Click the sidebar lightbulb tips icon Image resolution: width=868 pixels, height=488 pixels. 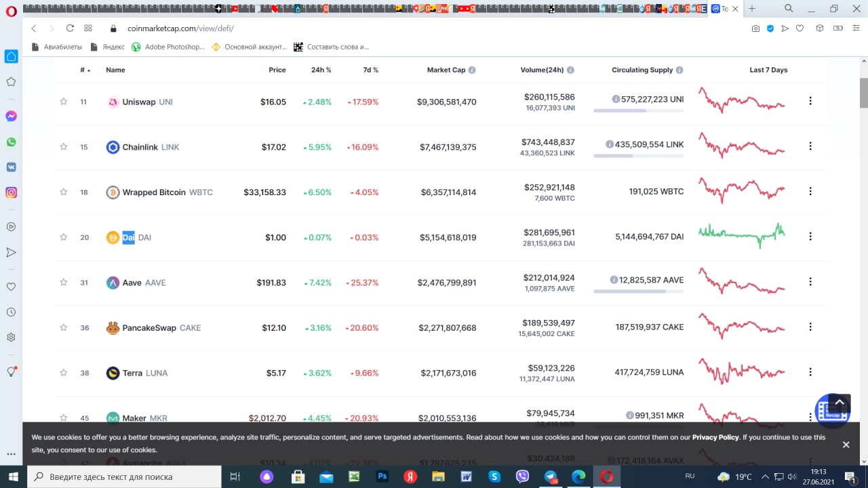click(x=11, y=371)
